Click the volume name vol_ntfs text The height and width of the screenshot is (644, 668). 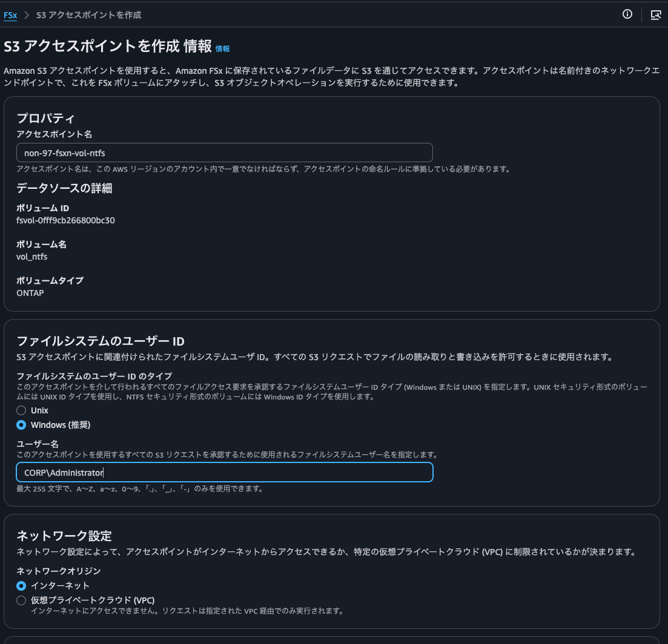pos(31,257)
